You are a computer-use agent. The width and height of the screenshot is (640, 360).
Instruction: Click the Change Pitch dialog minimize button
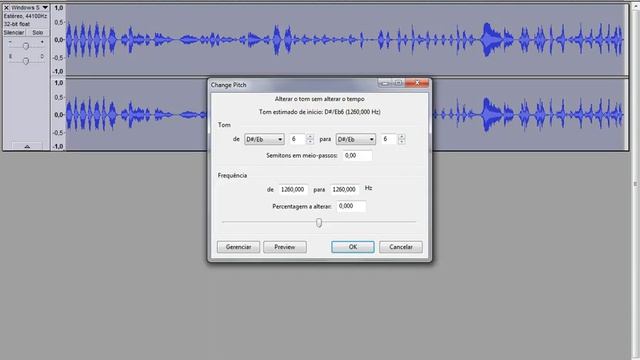[x=384, y=83]
